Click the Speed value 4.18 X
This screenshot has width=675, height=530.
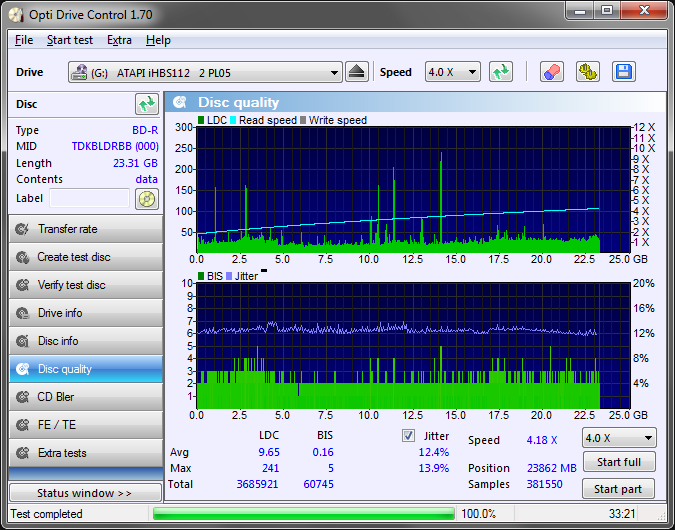pos(542,440)
